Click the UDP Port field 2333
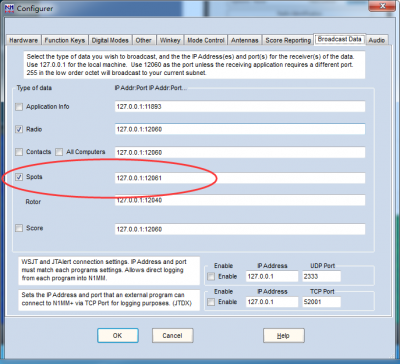Image resolution: width=400 pixels, height=364 pixels. (321, 276)
